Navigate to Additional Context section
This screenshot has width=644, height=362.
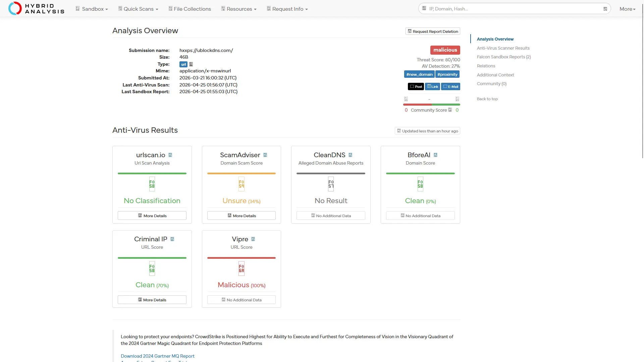[495, 75]
